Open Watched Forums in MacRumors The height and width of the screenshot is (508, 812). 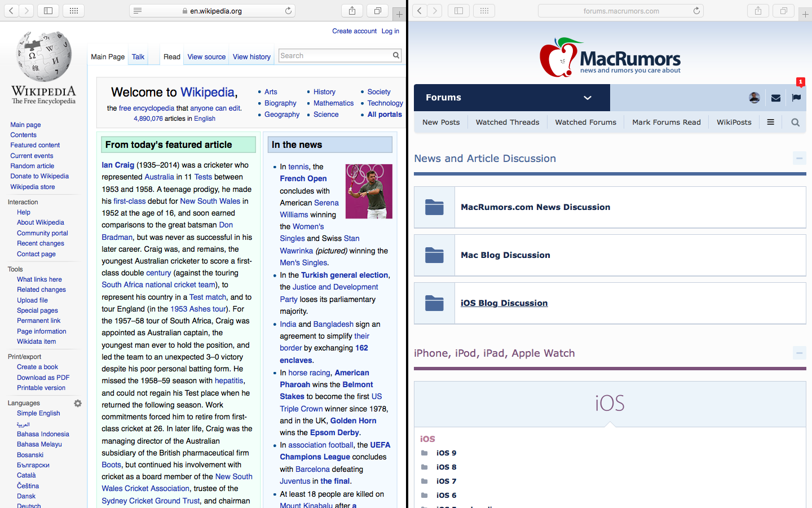[585, 122]
